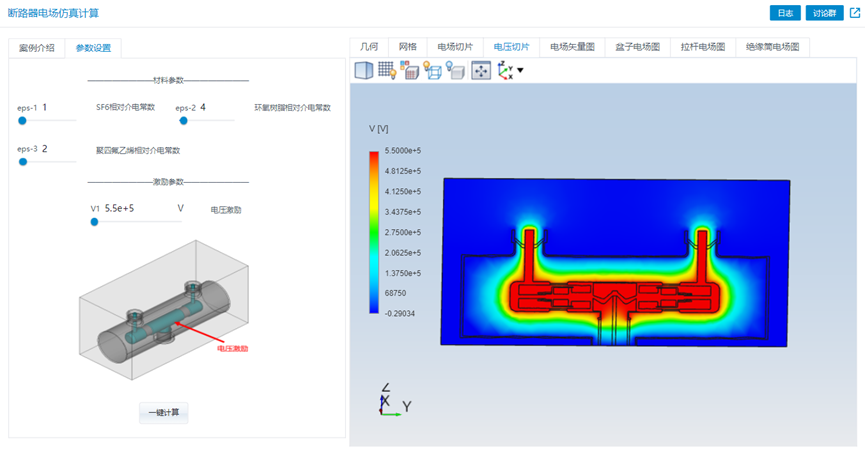
Task: Open the 几何 tab
Action: [x=369, y=47]
